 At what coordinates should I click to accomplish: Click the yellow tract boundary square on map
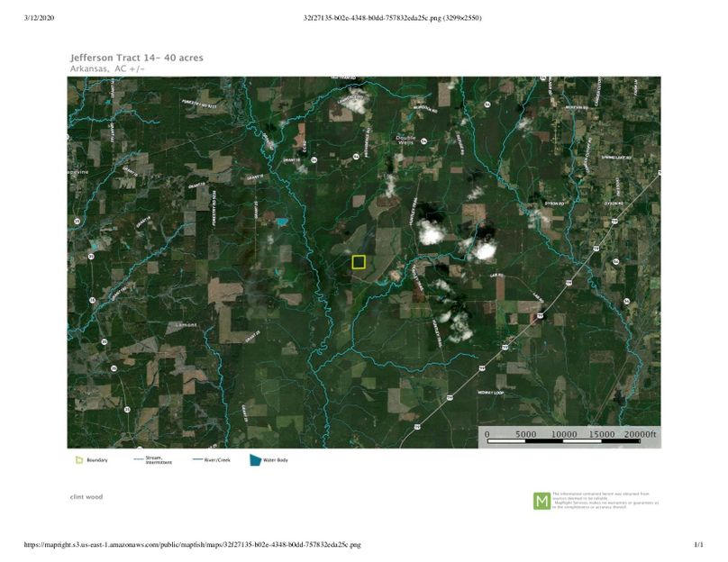[359, 262]
